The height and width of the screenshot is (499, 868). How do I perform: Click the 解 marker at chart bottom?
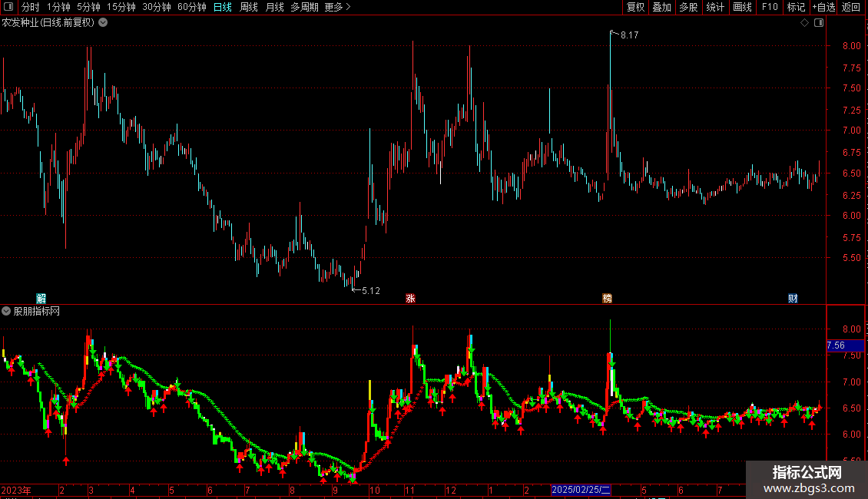tap(41, 298)
